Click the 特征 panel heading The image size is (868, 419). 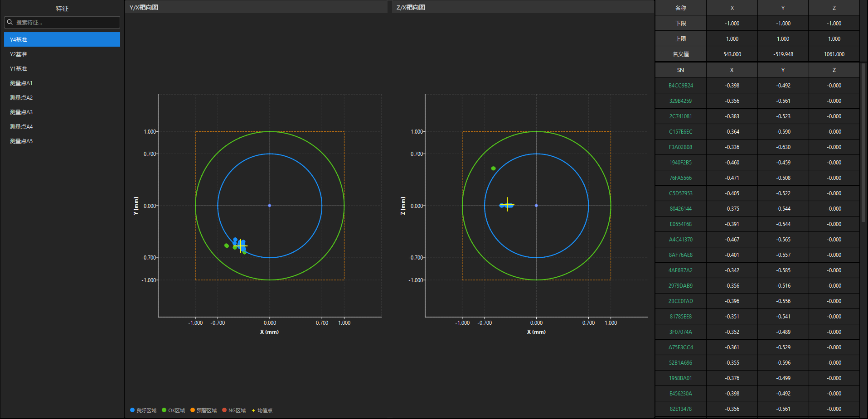tap(62, 9)
